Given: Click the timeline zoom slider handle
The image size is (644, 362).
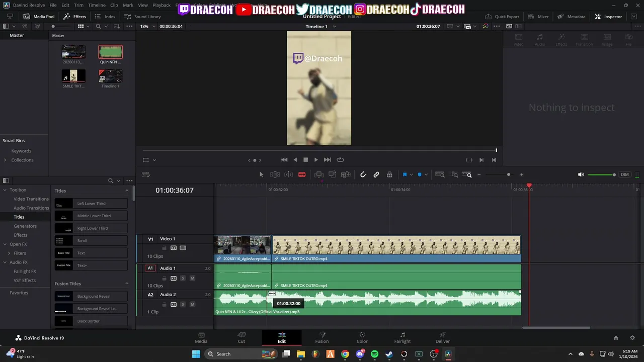Looking at the screenshot, I should coord(508,174).
